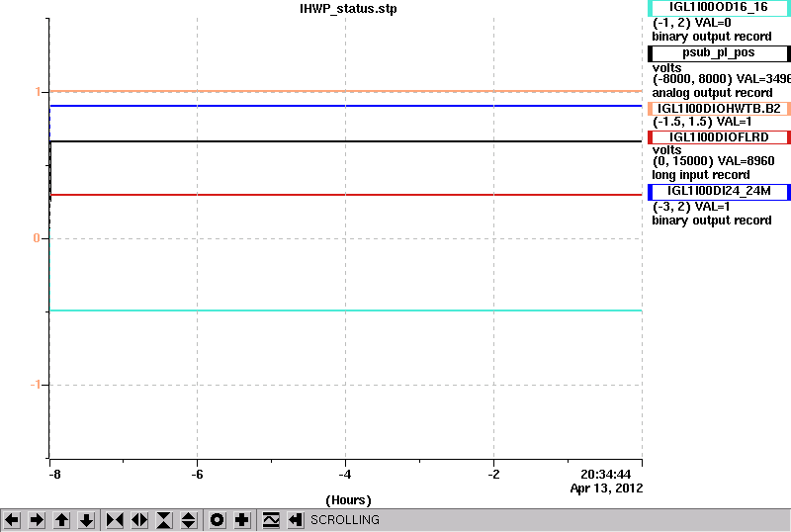
Task: Click the IHWP_status.stp graph title
Action: coord(348,9)
